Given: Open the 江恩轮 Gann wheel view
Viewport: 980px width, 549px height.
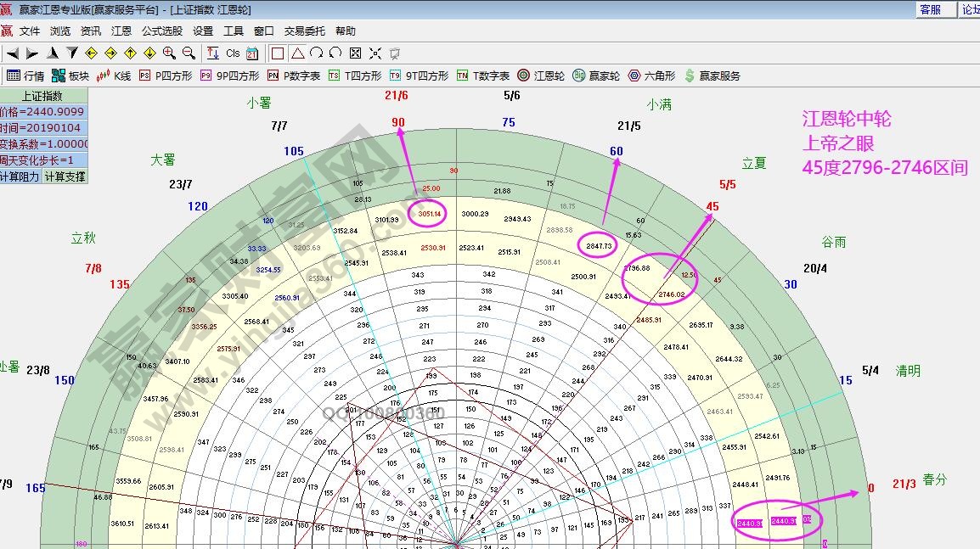Looking at the screenshot, I should (541, 76).
